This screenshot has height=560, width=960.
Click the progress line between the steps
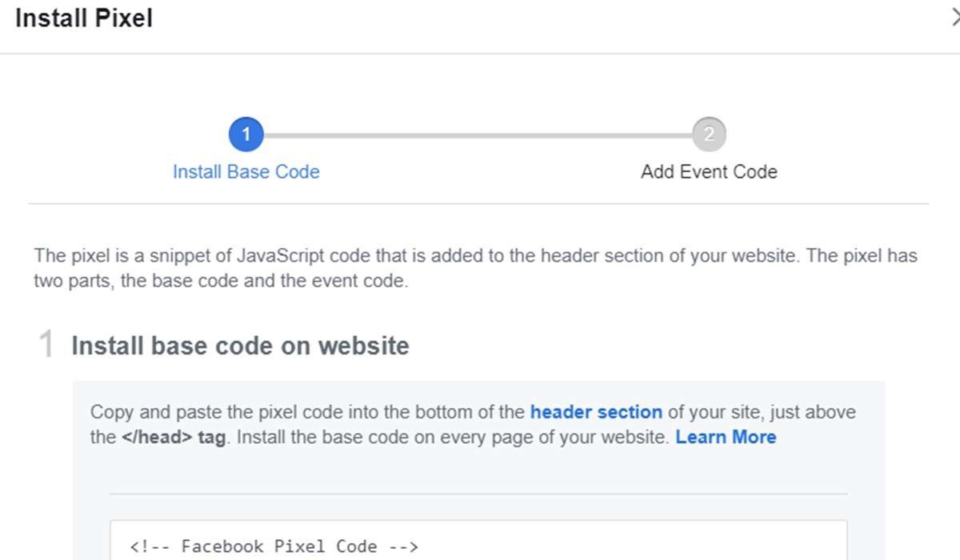(x=477, y=135)
